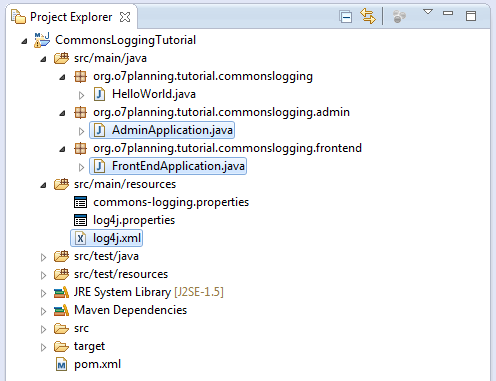The image size is (496, 381).
Task: Click the AdminApplication.java file icon
Action: (x=99, y=130)
